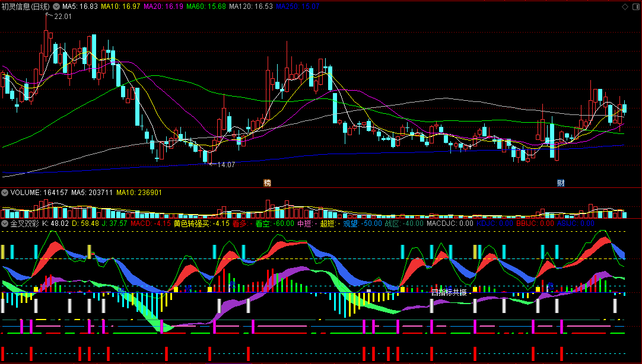Select the MA5: 16.83 label

80,7
